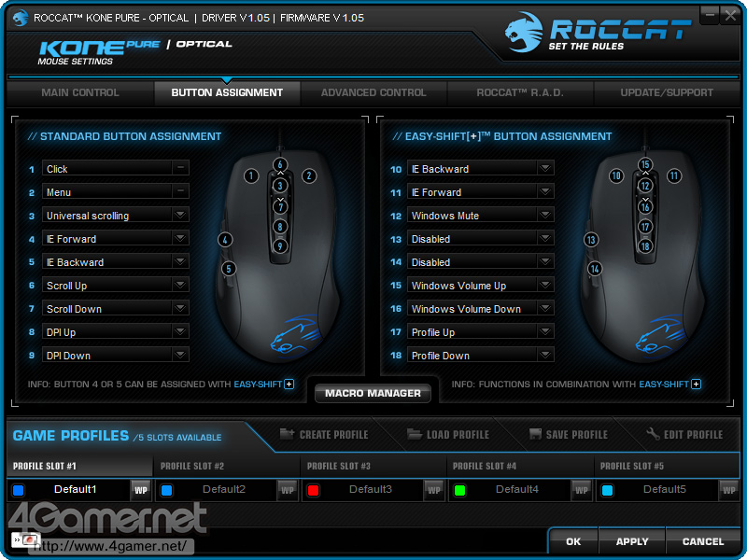Open the Update/Support tab
Screen dimensions: 747x560
(667, 92)
